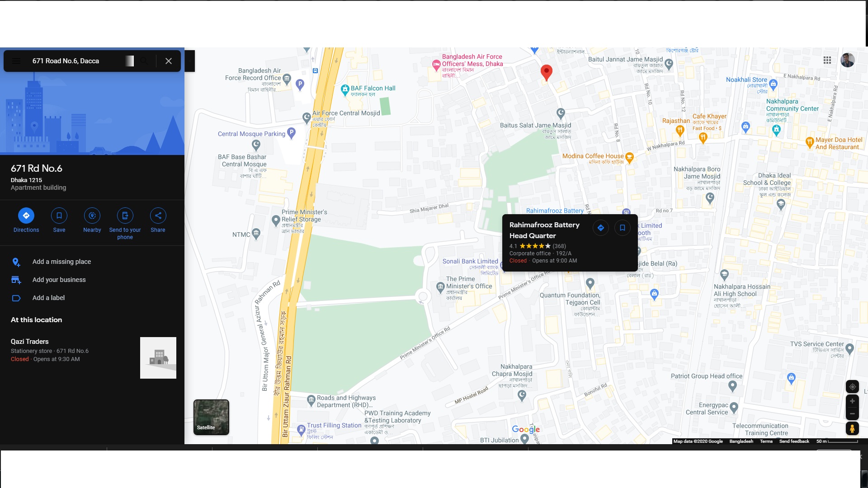The height and width of the screenshot is (488, 868).
Task: Click Nakhalpara Boro Jame Mosjid marker
Action: tap(710, 197)
